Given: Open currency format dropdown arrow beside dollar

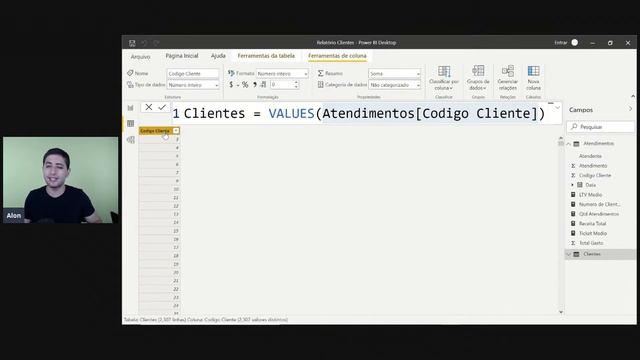Looking at the screenshot, I should [238, 85].
